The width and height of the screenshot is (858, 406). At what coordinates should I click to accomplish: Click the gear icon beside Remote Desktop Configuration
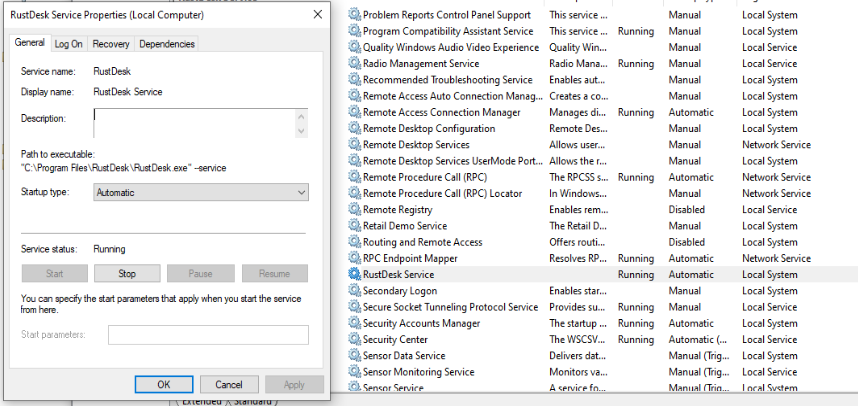coord(355,129)
